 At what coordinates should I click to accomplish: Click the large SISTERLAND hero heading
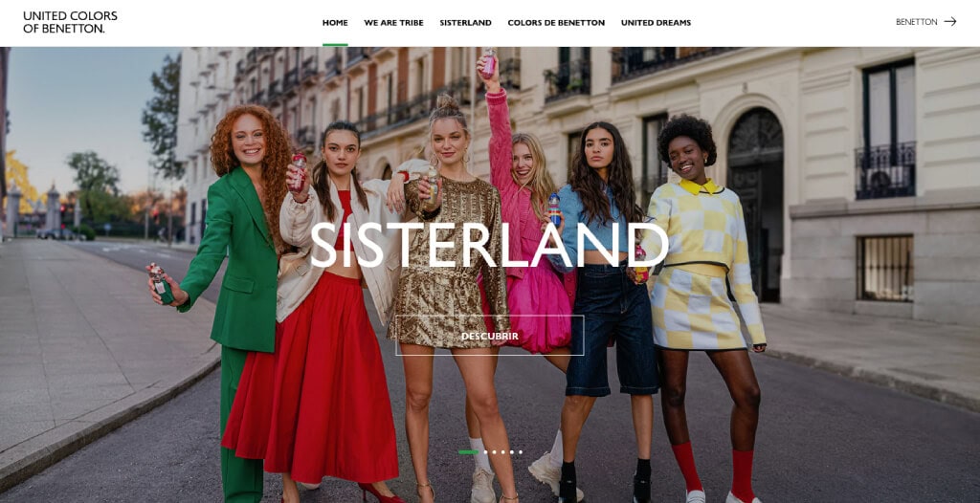pos(488,244)
